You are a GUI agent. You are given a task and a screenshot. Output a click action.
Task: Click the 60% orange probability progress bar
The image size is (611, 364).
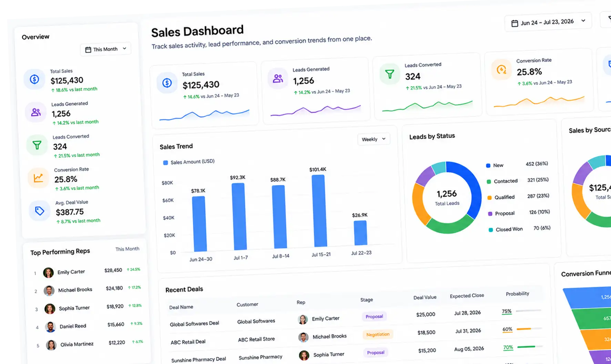529,329
